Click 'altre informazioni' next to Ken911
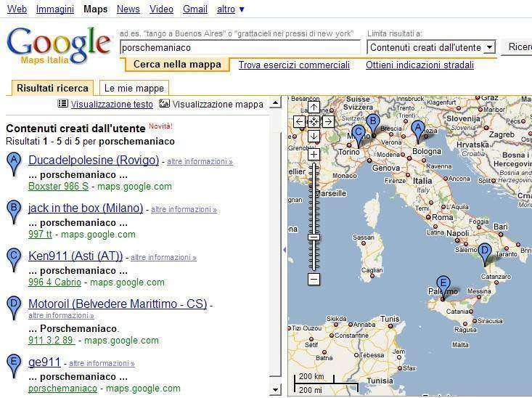 click(x=163, y=257)
